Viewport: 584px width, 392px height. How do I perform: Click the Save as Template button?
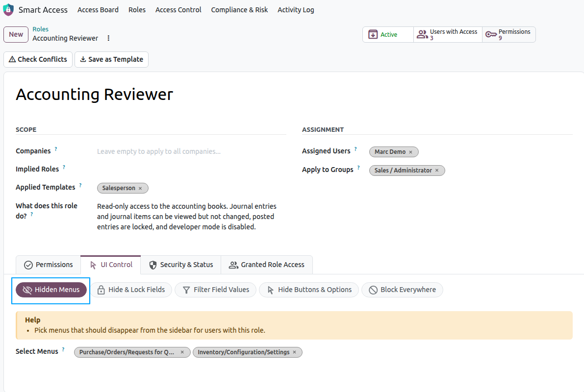[x=112, y=60]
